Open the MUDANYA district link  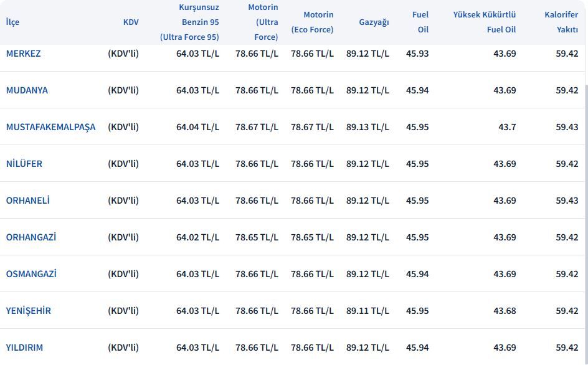(27, 90)
